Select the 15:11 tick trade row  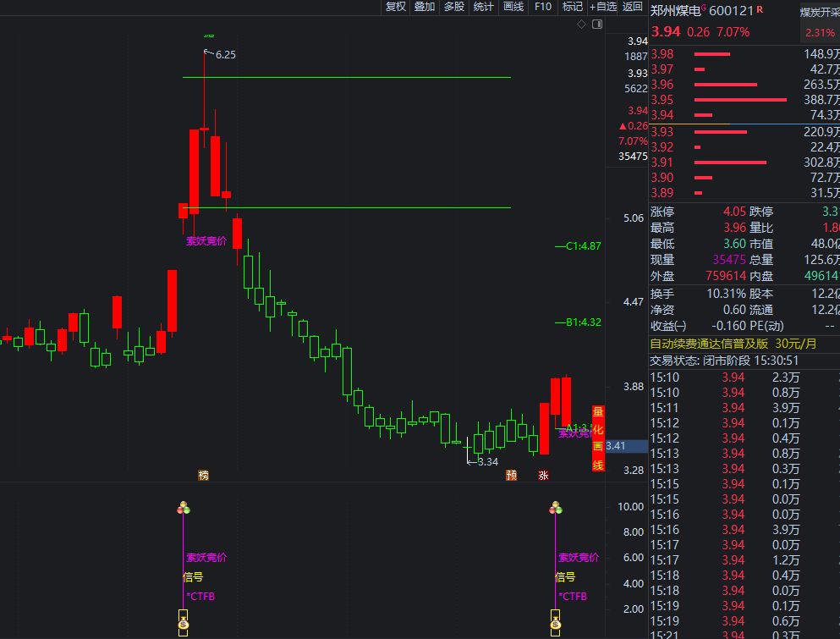click(x=744, y=408)
